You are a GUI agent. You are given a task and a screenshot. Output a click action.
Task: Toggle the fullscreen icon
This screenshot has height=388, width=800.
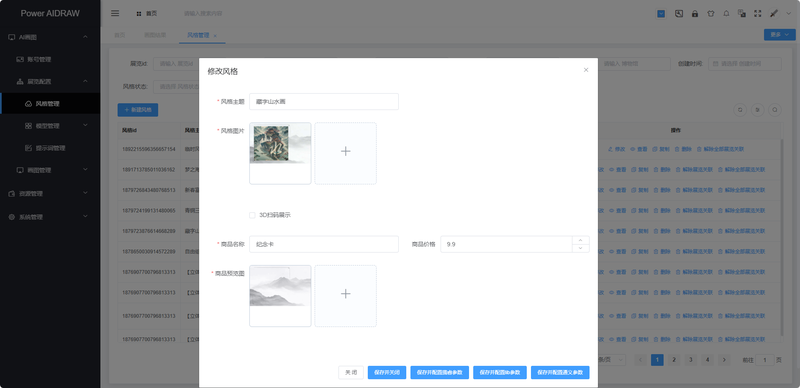(758, 14)
